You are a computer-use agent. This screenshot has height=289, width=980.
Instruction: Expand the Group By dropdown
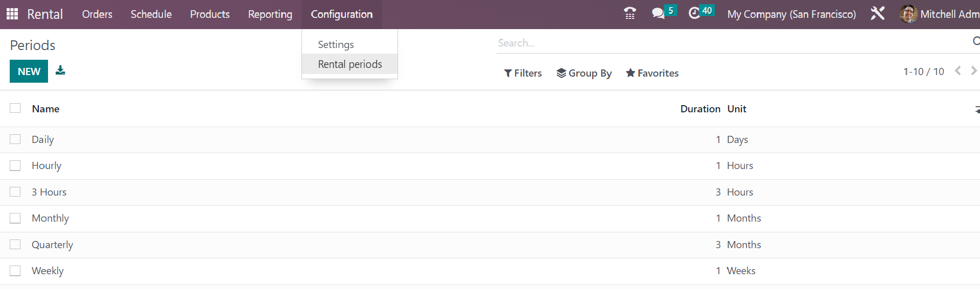[x=584, y=73]
